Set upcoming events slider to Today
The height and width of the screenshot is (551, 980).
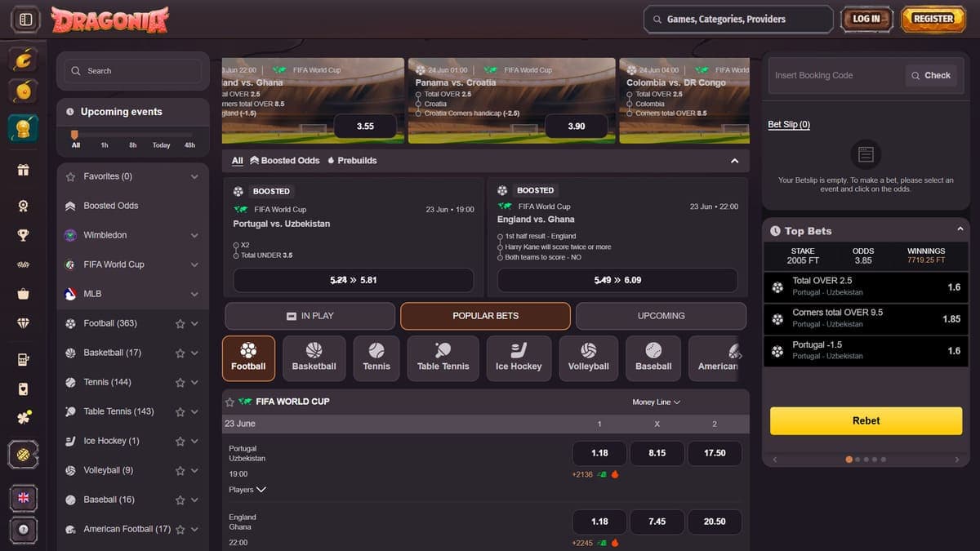pyautogui.click(x=161, y=145)
